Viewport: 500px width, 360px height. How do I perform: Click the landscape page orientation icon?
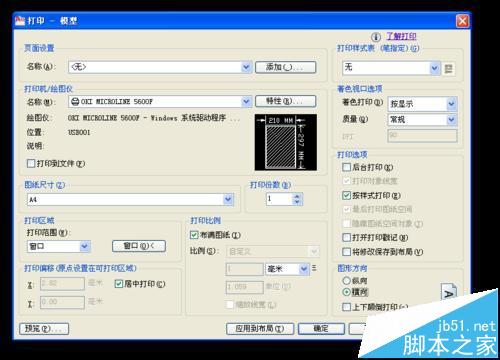449,291
